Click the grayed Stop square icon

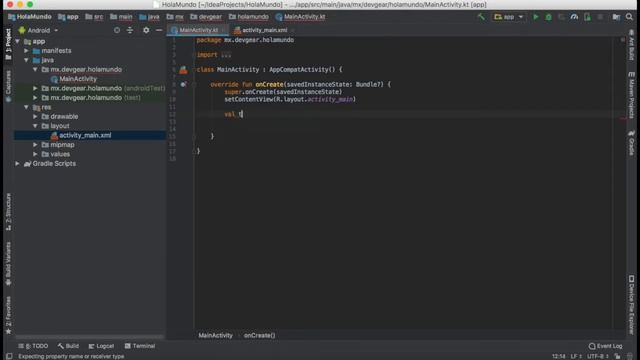[600, 17]
